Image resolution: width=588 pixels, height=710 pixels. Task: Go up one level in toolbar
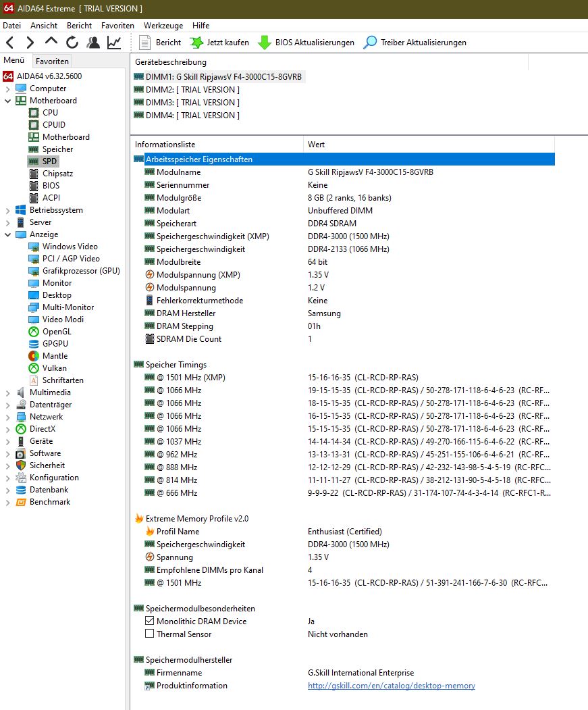(51, 42)
